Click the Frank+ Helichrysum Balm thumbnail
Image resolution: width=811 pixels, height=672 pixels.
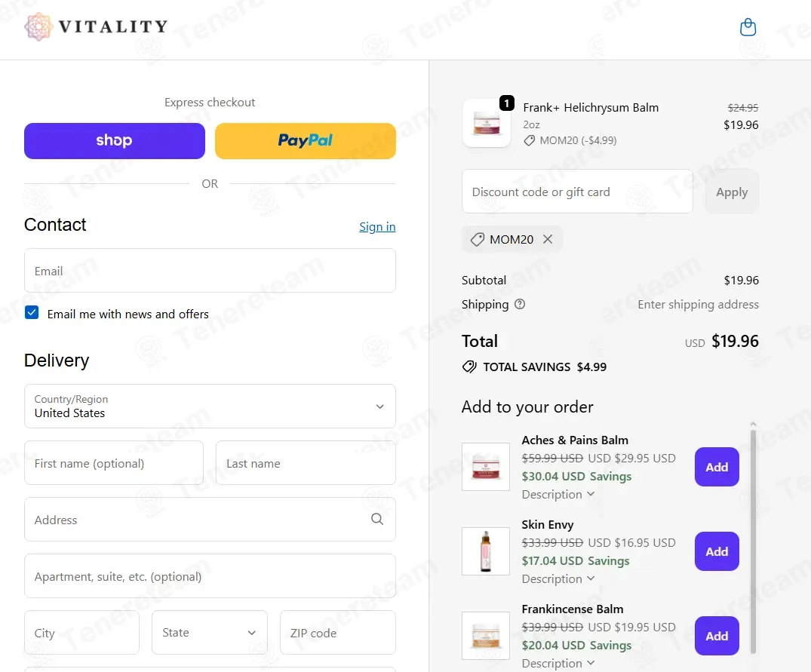pyautogui.click(x=487, y=123)
